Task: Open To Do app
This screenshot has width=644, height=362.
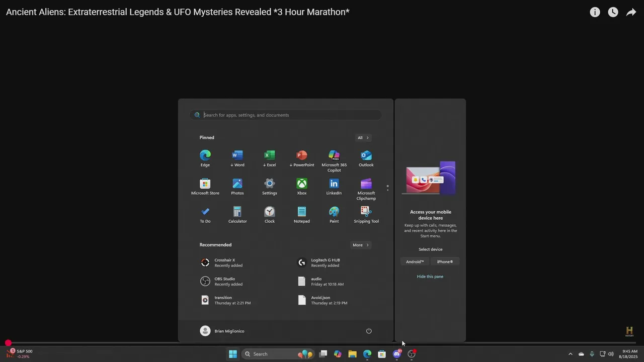Action: [205, 214]
